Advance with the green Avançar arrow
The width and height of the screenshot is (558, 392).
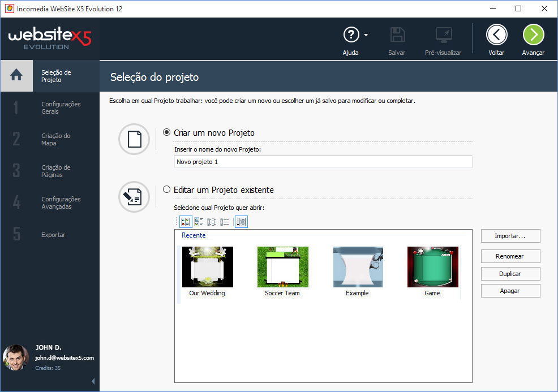pos(533,35)
